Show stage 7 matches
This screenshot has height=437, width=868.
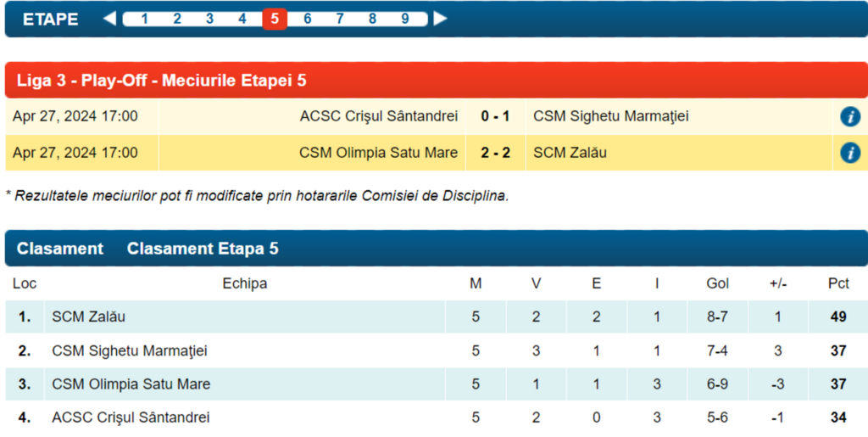[x=340, y=19]
